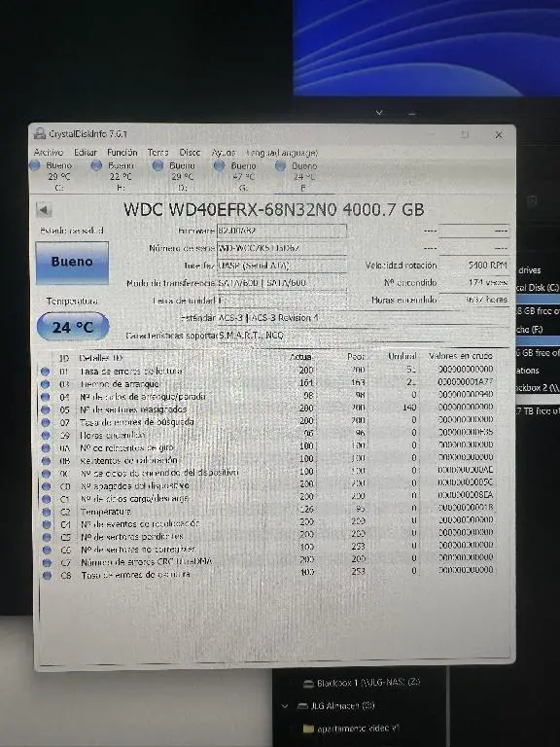Screen dimensions: 560x747
Task: Open the Función menu
Action: [122, 152]
